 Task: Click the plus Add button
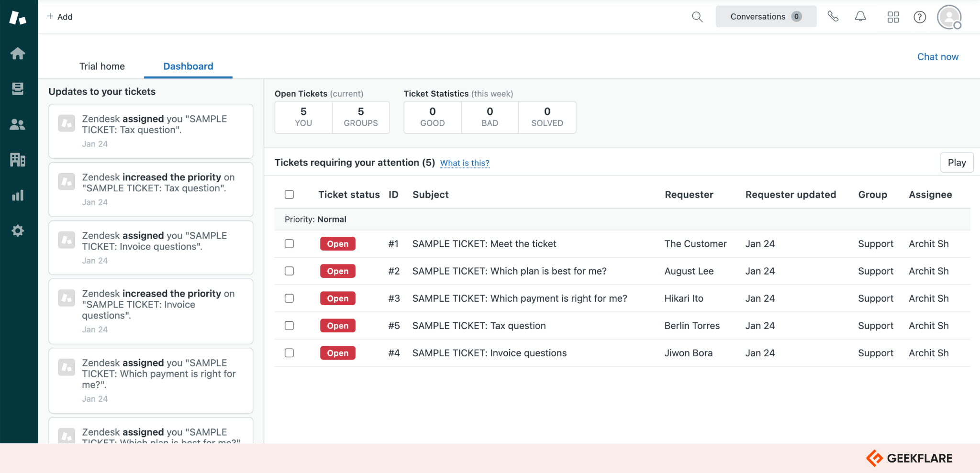click(x=60, y=17)
